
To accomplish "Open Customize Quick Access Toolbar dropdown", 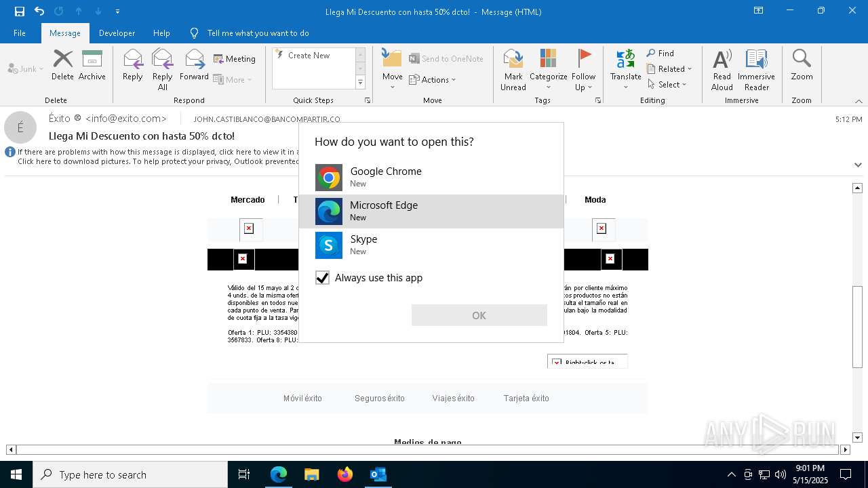I will (x=118, y=12).
